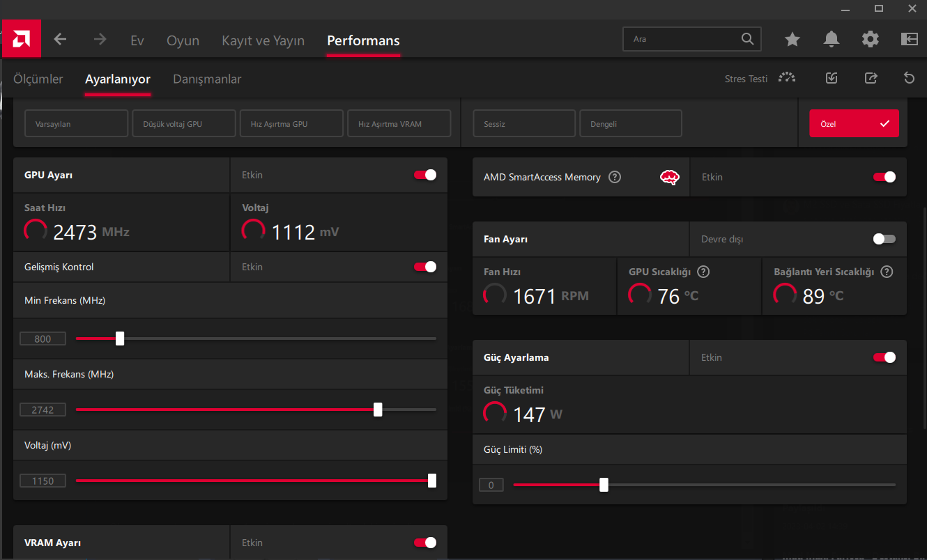Click the search magnifier icon
This screenshot has height=560, width=927.
[x=747, y=39]
